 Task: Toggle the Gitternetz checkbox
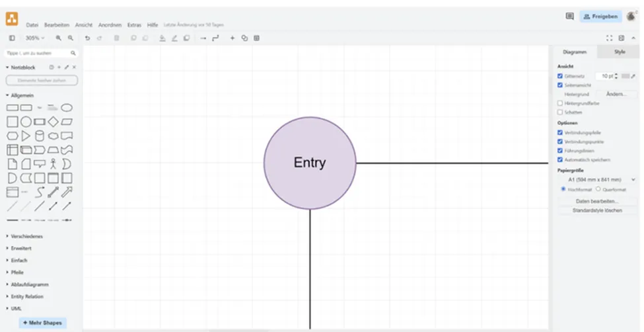pyautogui.click(x=560, y=76)
